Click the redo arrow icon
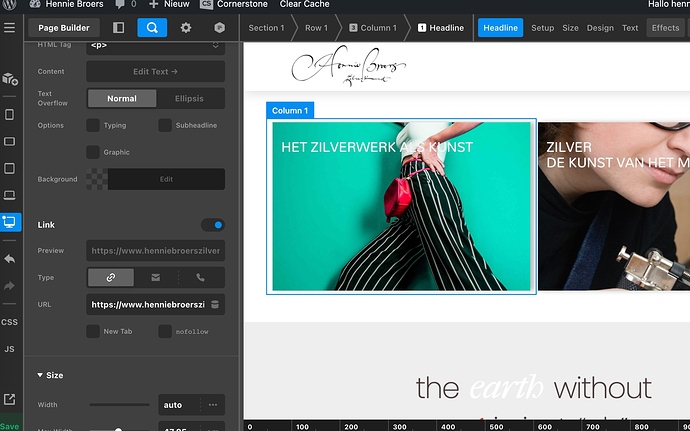 click(9, 286)
